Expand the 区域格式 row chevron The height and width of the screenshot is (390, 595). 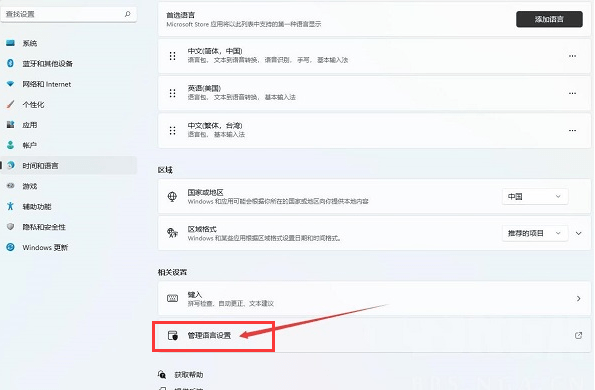pyautogui.click(x=578, y=233)
